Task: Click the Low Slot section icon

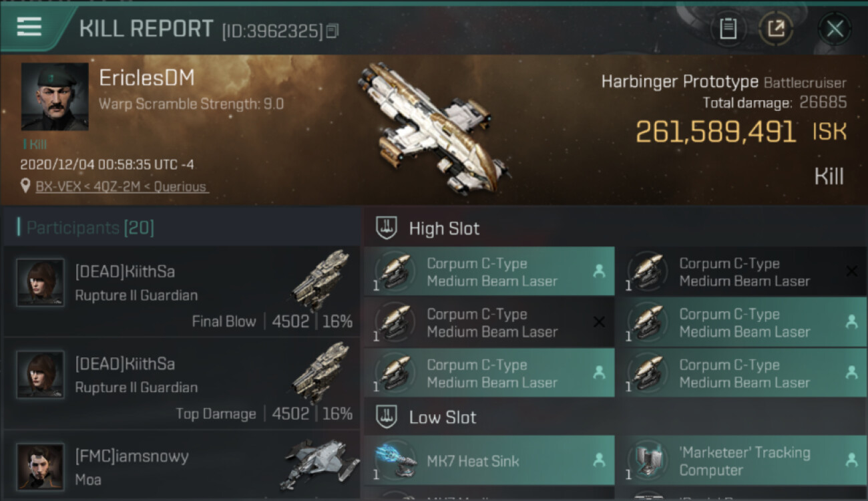Action: (x=387, y=417)
